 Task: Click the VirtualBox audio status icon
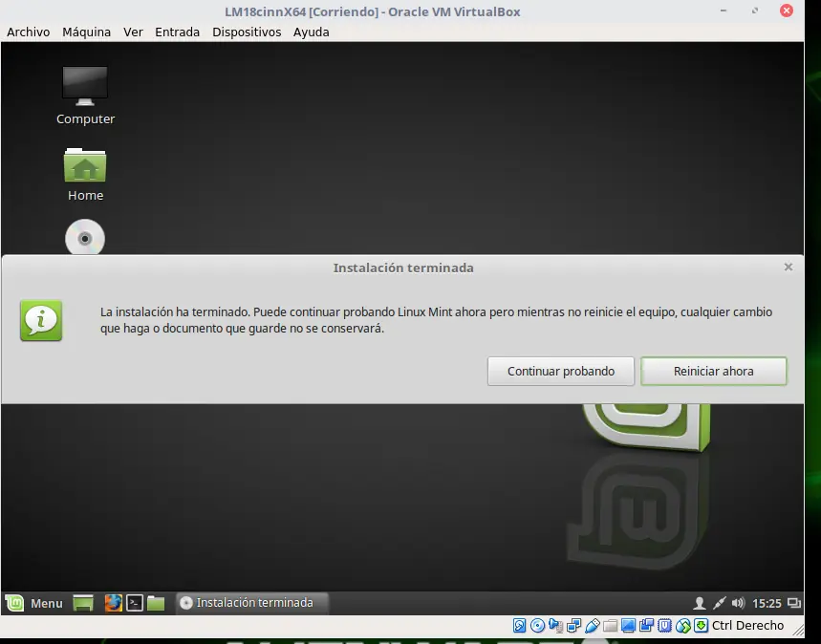(x=555, y=626)
